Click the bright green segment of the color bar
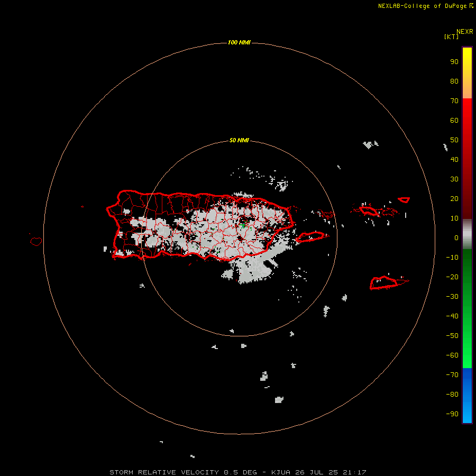This screenshot has height=476, width=476. 467,309
